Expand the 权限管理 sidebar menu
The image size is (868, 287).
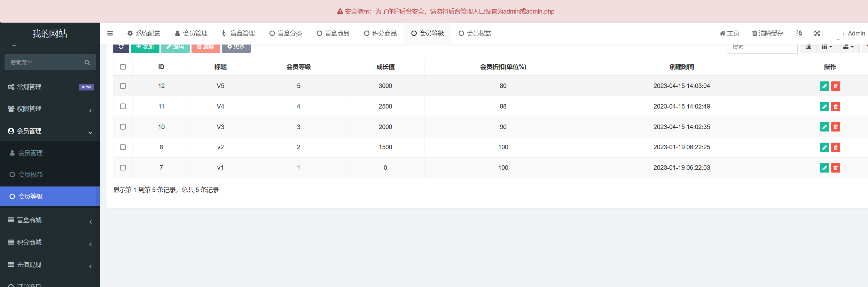tap(50, 109)
